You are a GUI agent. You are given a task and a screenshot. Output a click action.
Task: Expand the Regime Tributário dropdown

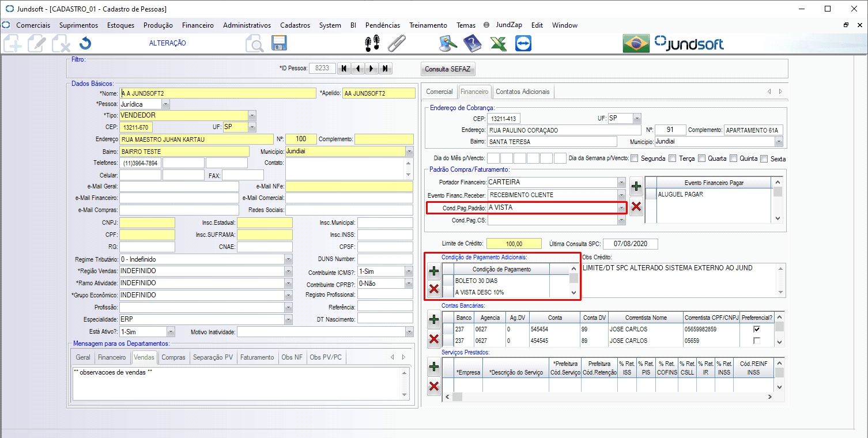[x=288, y=259]
